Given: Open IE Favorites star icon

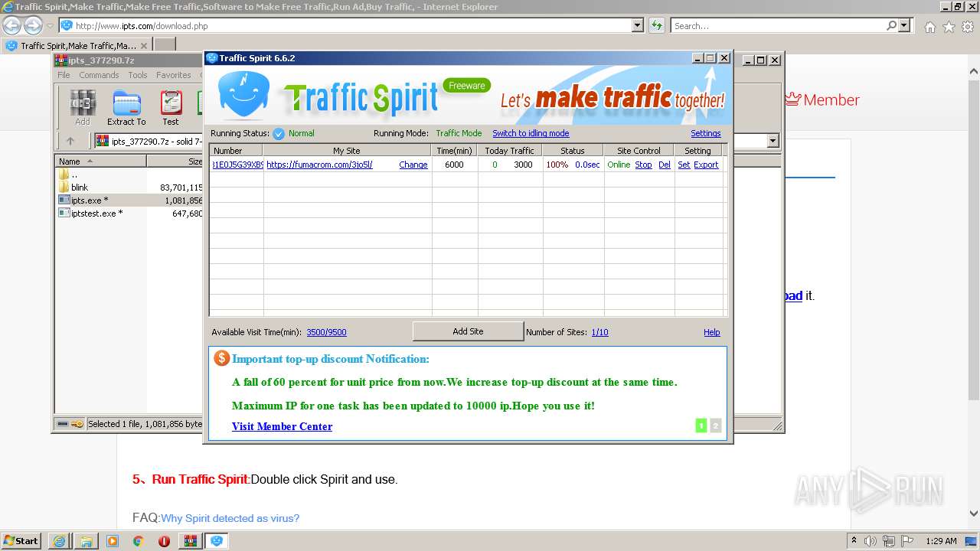Looking at the screenshot, I should (x=949, y=27).
